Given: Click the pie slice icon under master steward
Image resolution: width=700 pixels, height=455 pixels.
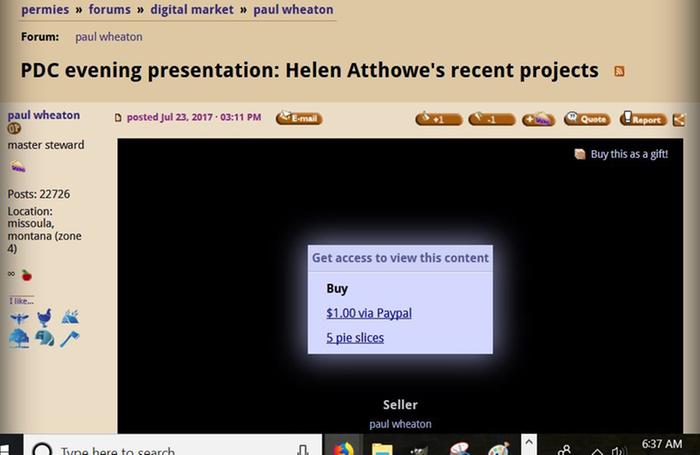Looking at the screenshot, I should pyautogui.click(x=18, y=167).
